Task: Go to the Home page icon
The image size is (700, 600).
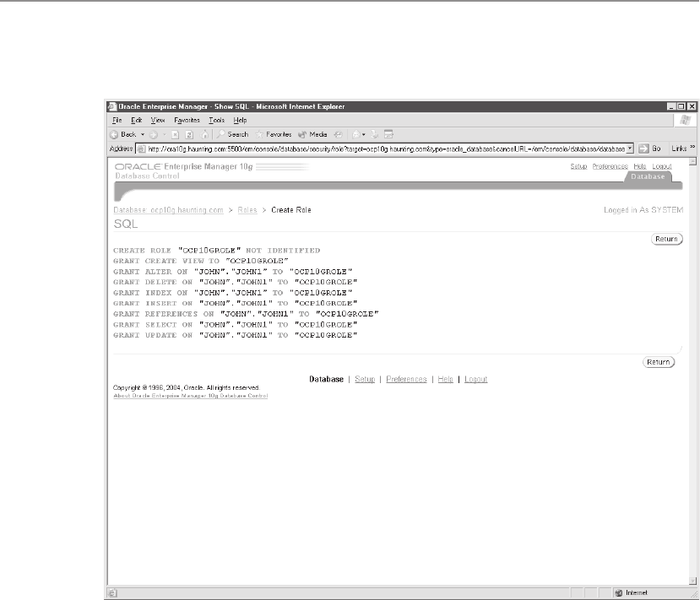Action: coord(204,135)
